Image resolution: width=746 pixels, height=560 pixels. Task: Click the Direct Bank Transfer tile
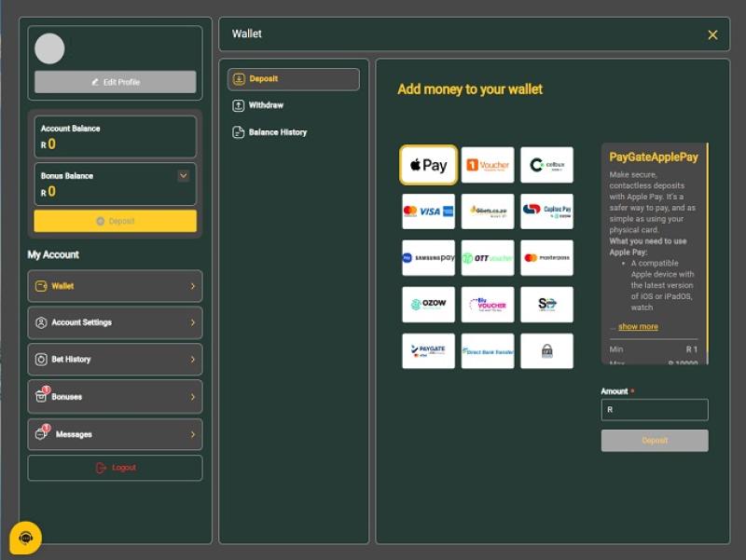tap(488, 351)
